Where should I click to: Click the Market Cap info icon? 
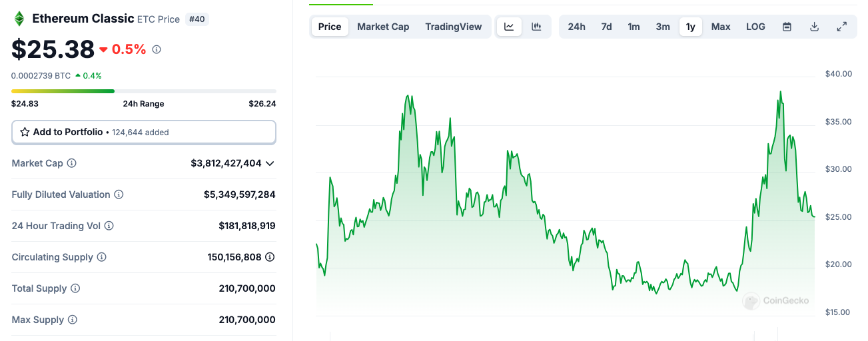(72, 163)
